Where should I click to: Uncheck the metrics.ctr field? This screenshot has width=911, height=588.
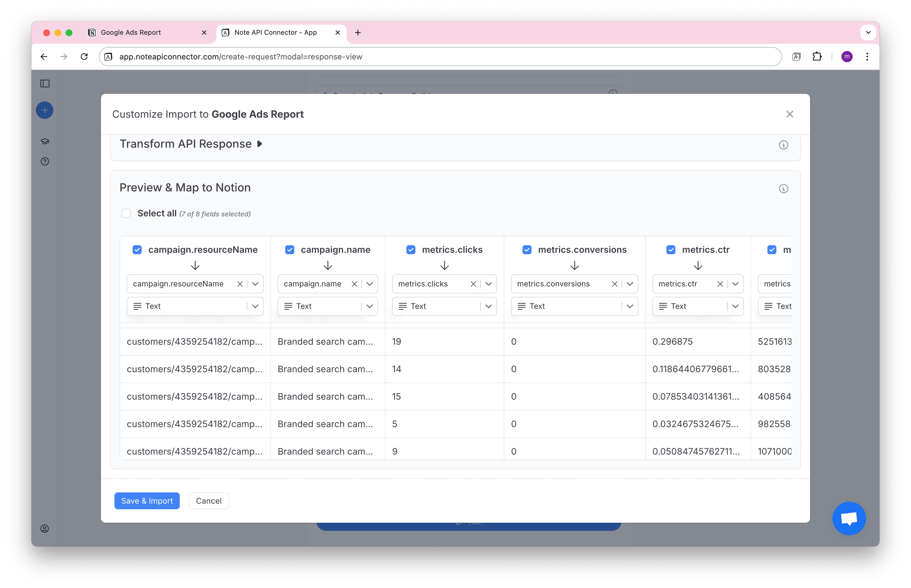click(x=671, y=250)
